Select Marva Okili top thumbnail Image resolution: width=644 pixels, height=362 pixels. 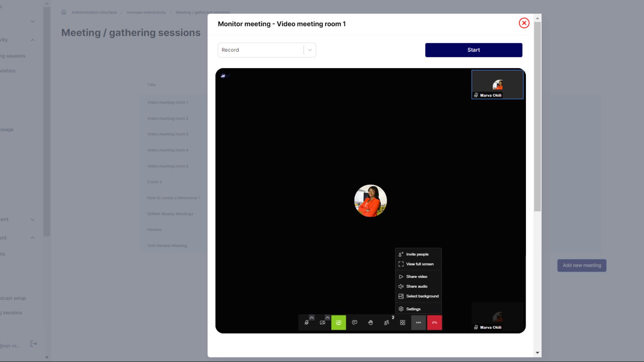coord(497,84)
